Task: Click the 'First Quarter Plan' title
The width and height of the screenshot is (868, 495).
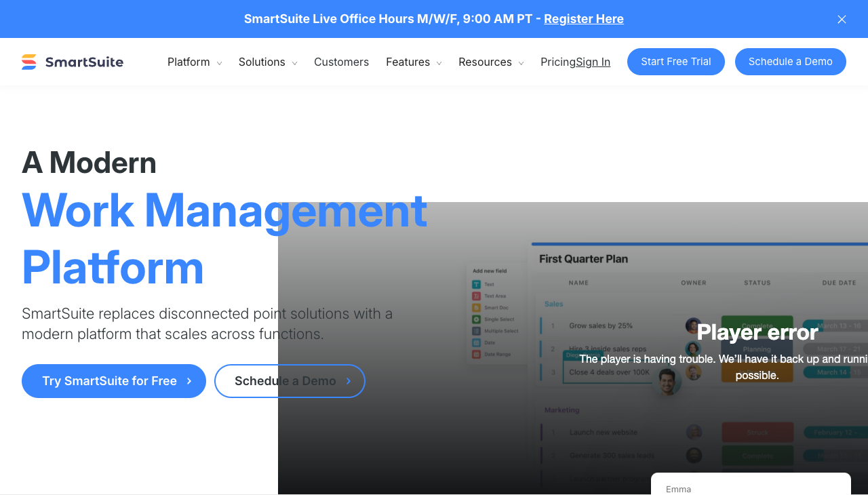Action: tap(583, 259)
